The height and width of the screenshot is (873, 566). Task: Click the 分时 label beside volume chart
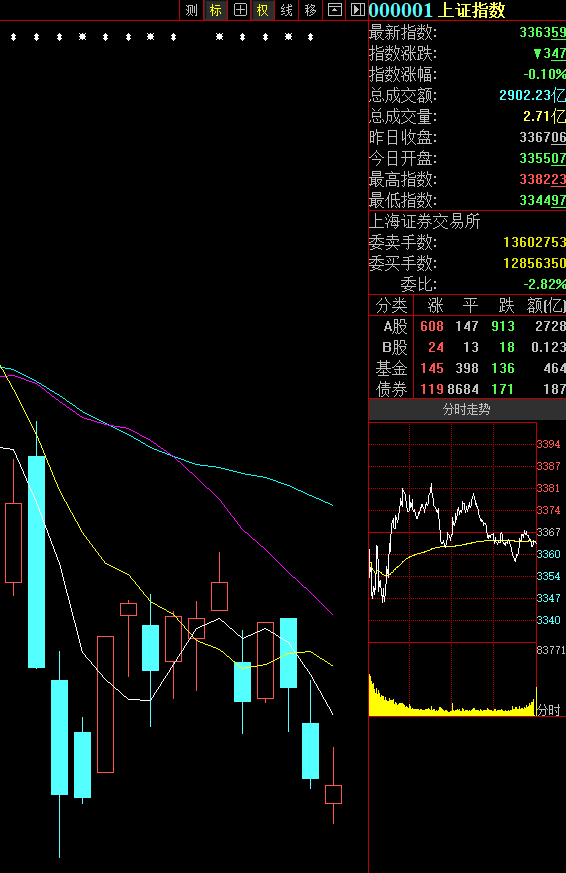click(x=549, y=710)
